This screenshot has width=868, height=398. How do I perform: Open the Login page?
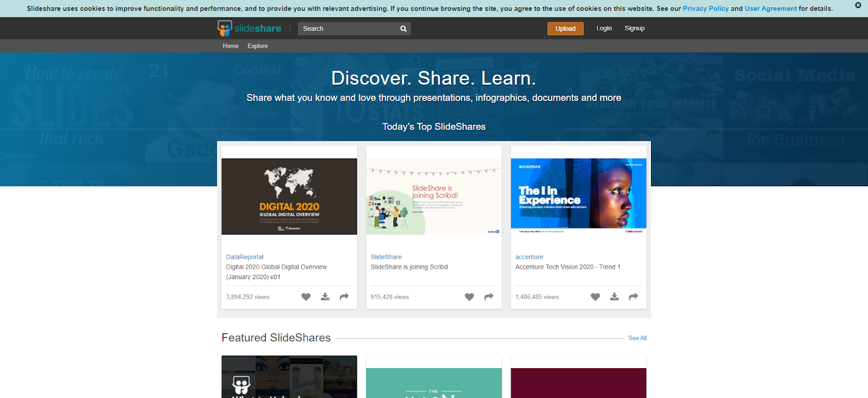(604, 28)
